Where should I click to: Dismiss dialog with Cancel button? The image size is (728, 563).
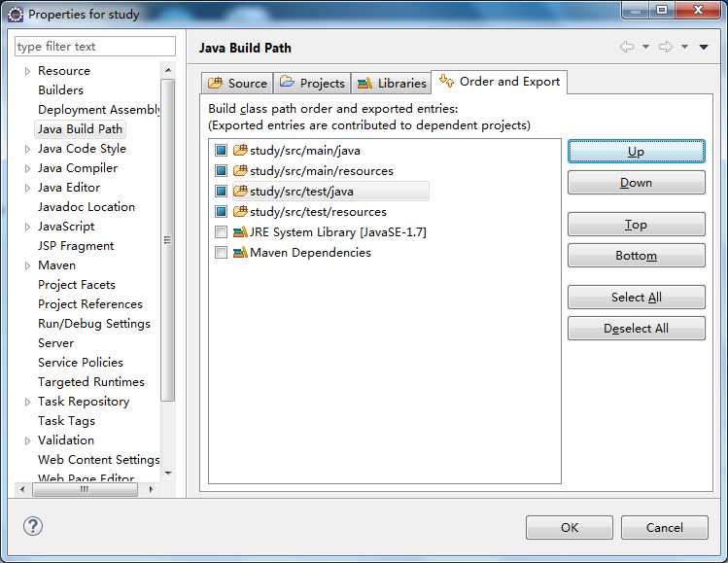665,527
